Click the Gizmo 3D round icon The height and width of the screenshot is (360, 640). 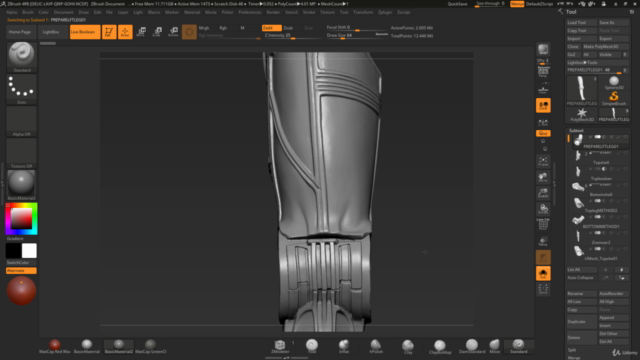pos(189,32)
